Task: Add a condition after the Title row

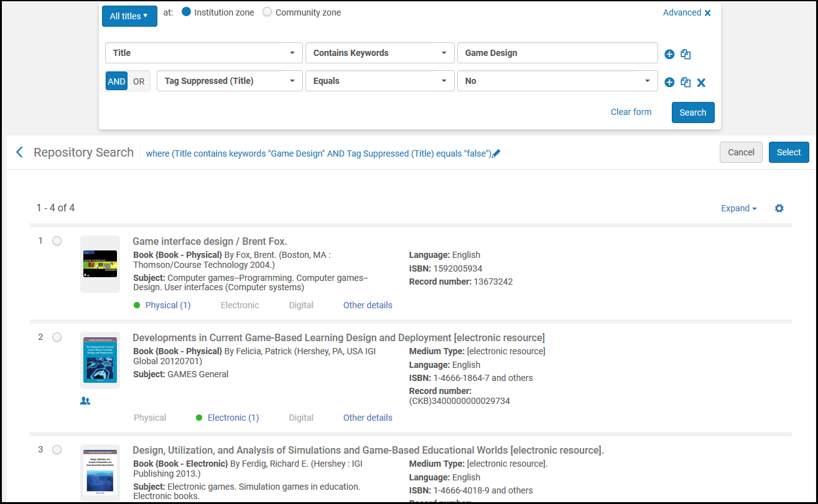Action: 669,54
